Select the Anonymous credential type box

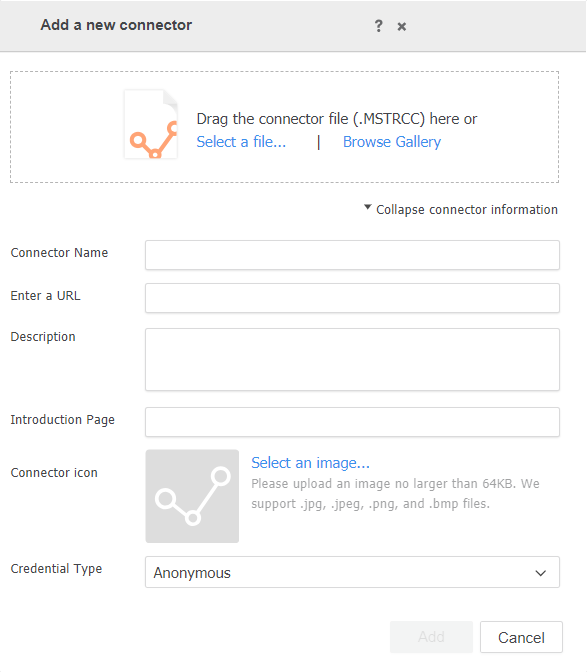pos(352,572)
